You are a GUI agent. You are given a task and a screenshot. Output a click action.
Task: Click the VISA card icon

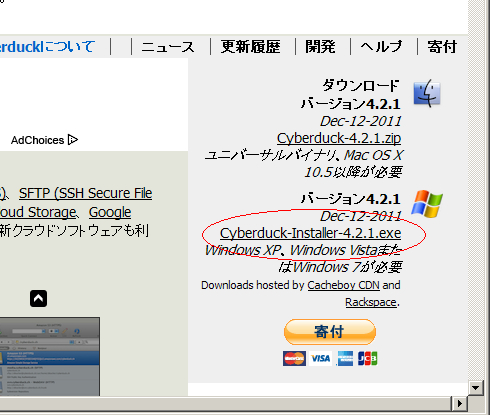320,359
